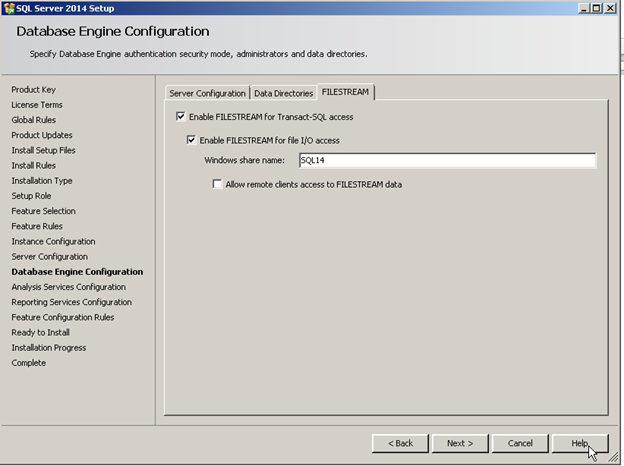The height and width of the screenshot is (466, 624).
Task: Switch to the Server Configuration tab
Action: [207, 94]
